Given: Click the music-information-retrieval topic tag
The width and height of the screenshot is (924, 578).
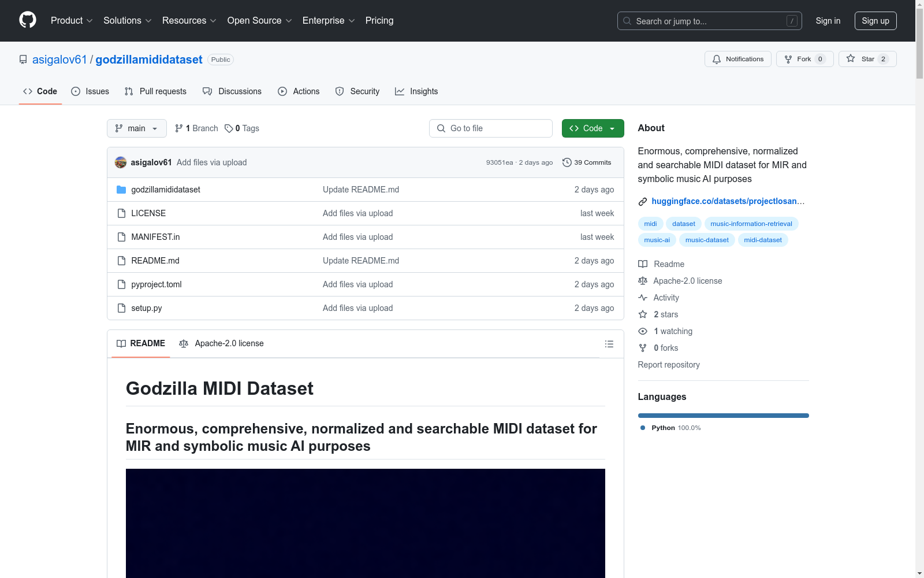Looking at the screenshot, I should point(751,224).
